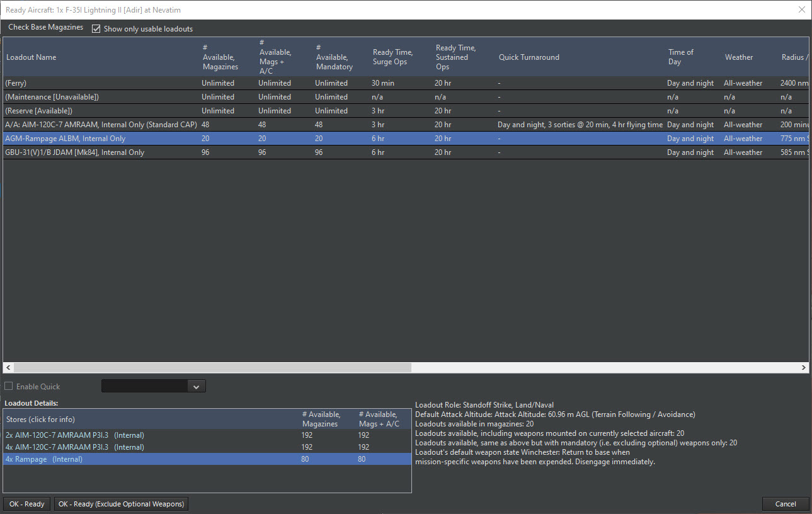This screenshot has height=514, width=812.
Task: Click the # Available, Mandatory column header
Action: click(x=341, y=57)
